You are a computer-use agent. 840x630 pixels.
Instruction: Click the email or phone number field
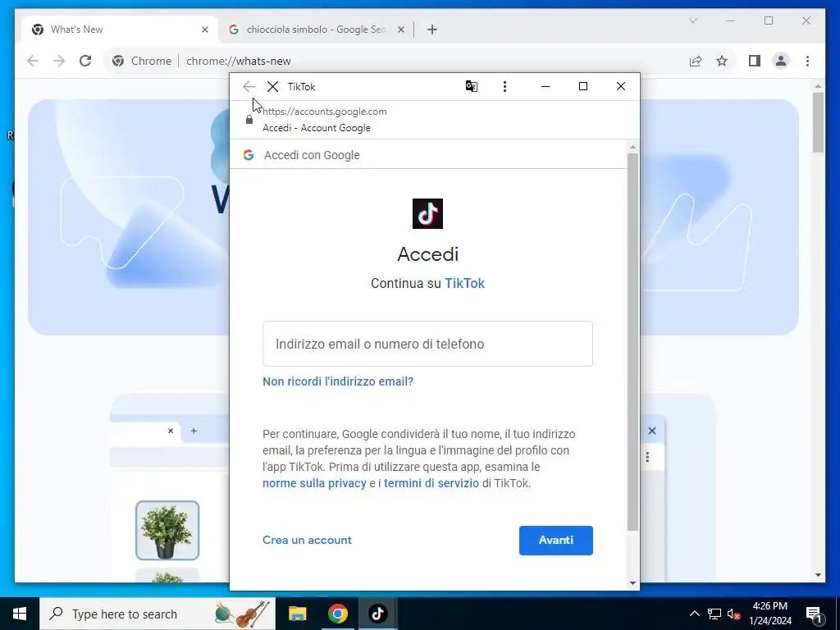(x=427, y=344)
